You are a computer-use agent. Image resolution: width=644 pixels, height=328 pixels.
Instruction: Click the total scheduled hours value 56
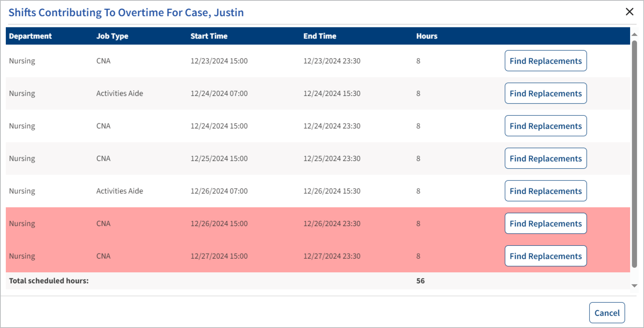(420, 281)
